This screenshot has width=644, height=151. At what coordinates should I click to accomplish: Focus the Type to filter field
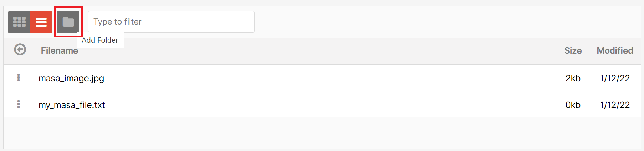pos(171,22)
